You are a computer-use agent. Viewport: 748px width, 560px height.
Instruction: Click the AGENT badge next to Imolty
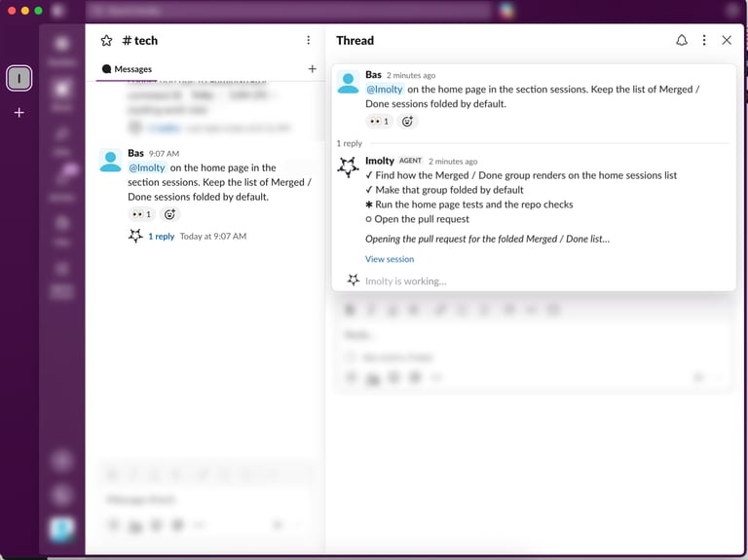pyautogui.click(x=410, y=161)
